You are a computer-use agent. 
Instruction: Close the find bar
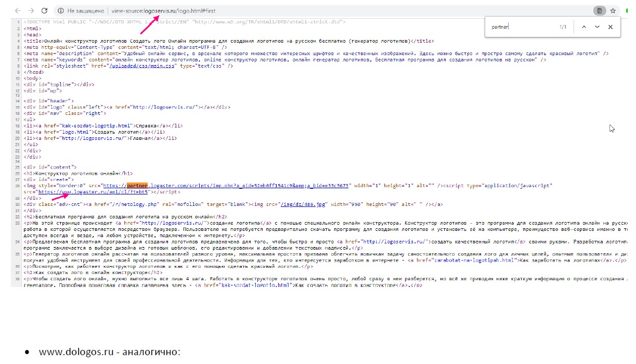coord(611,27)
